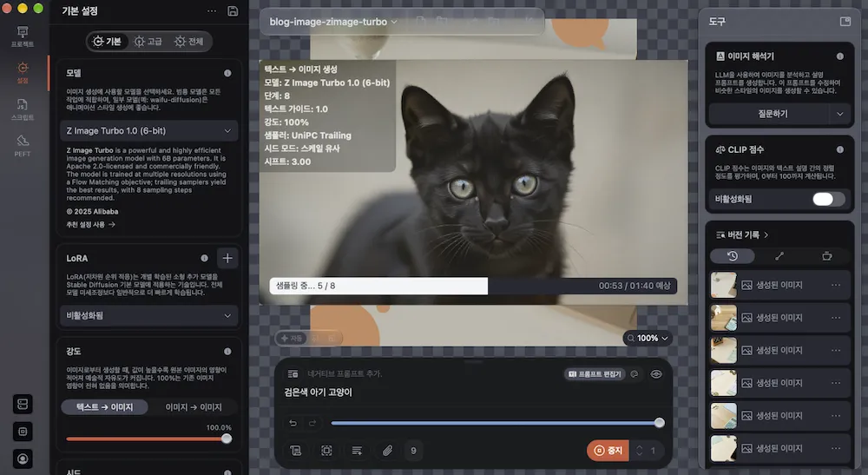Switch to the 고급 settings tab
Image resolution: width=868 pixels, height=475 pixels.
tap(148, 42)
